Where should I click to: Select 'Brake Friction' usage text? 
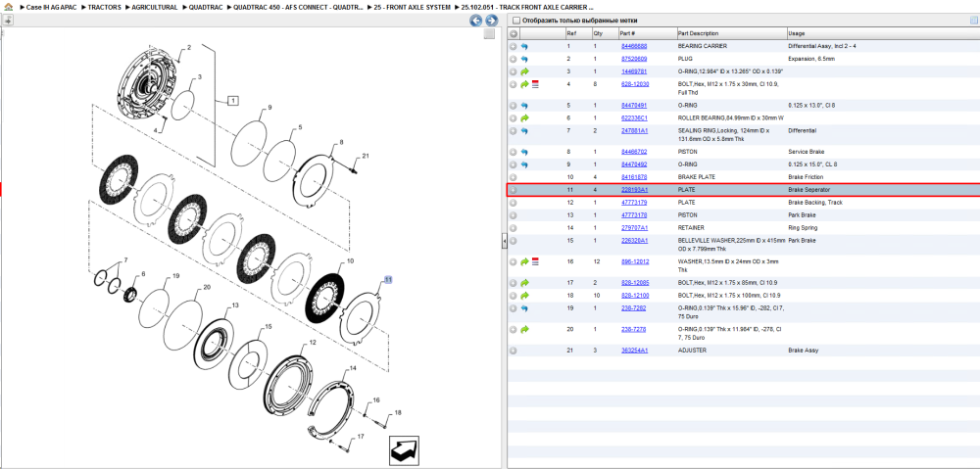(805, 177)
